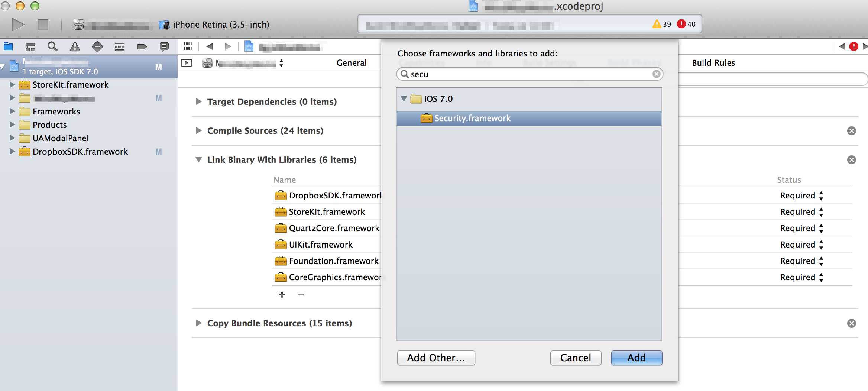The height and width of the screenshot is (391, 868).
Task: Stop the running build
Action: [43, 25]
